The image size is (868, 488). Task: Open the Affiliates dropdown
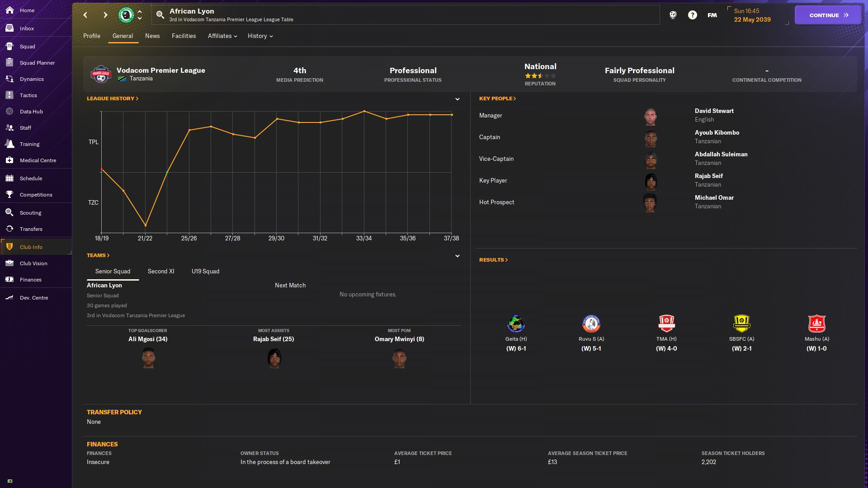point(222,36)
